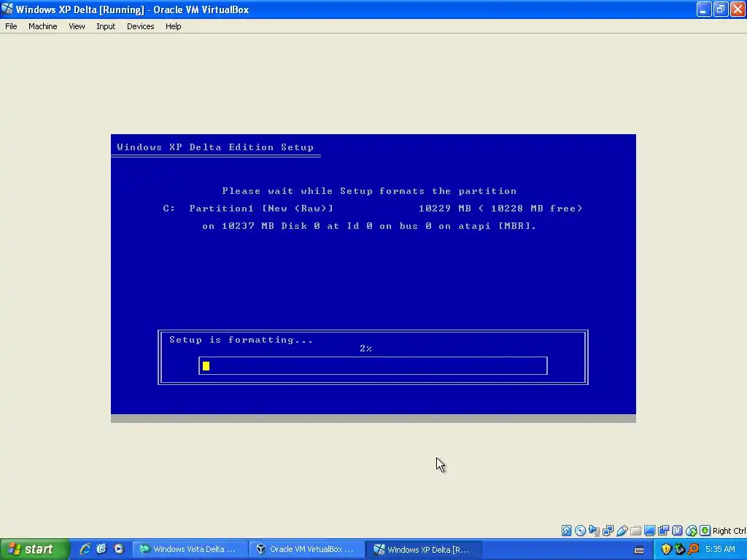Open the Devices menu
Viewport: 747px width, 560px height.
click(x=140, y=26)
